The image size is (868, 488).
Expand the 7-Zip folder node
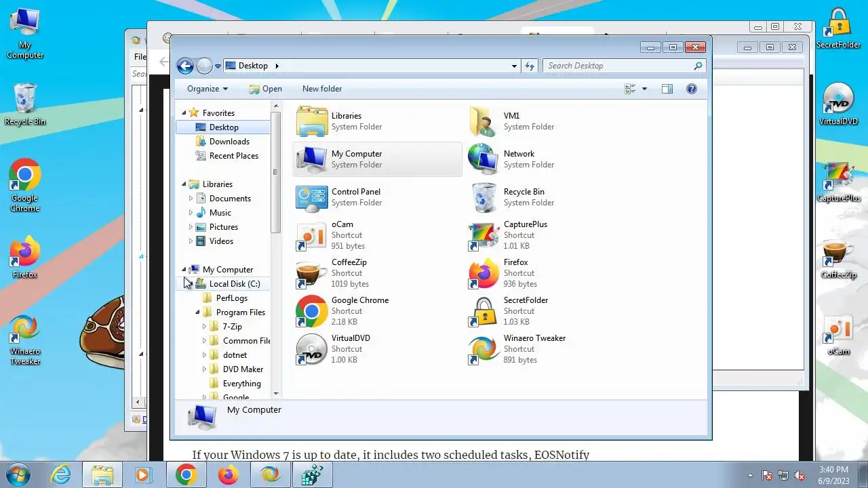click(204, 327)
